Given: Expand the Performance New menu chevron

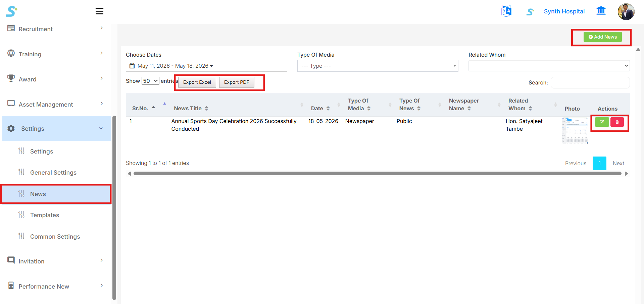Looking at the screenshot, I should click(x=101, y=286).
